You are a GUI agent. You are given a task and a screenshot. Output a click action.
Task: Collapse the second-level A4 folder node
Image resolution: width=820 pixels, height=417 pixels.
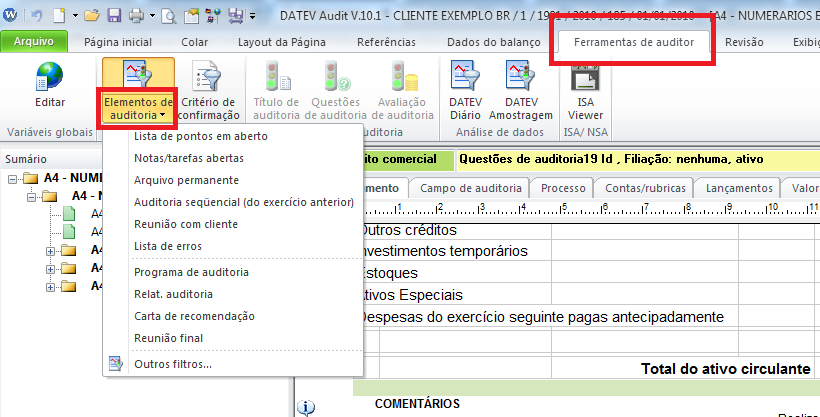tap(32, 197)
